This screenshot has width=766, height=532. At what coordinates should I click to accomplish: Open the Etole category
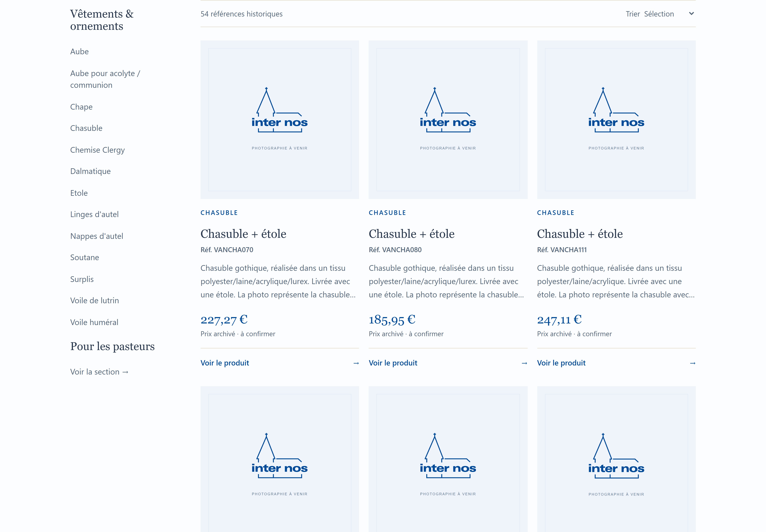coord(79,193)
